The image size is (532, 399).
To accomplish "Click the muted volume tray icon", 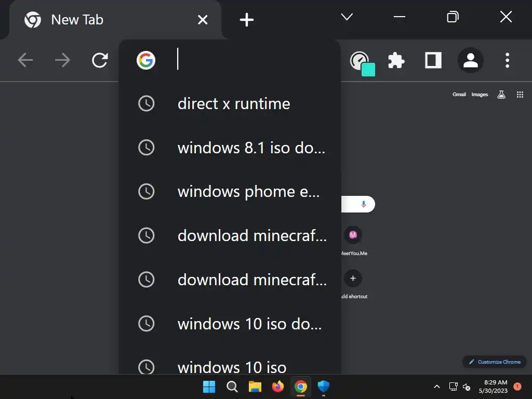I will click(467, 387).
